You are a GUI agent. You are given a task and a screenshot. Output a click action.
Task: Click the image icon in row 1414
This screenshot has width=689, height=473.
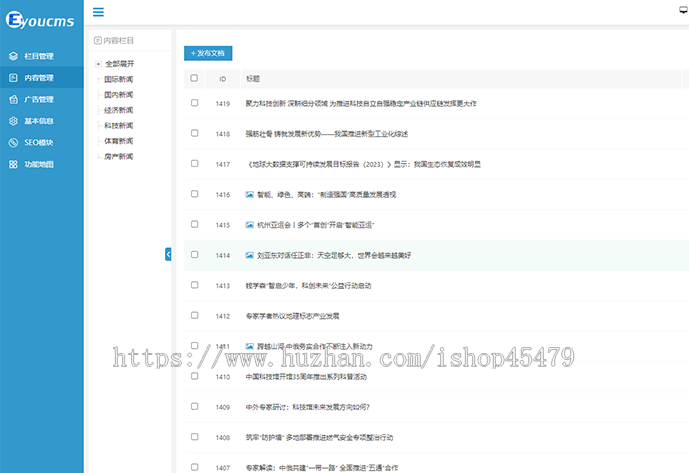pos(250,255)
